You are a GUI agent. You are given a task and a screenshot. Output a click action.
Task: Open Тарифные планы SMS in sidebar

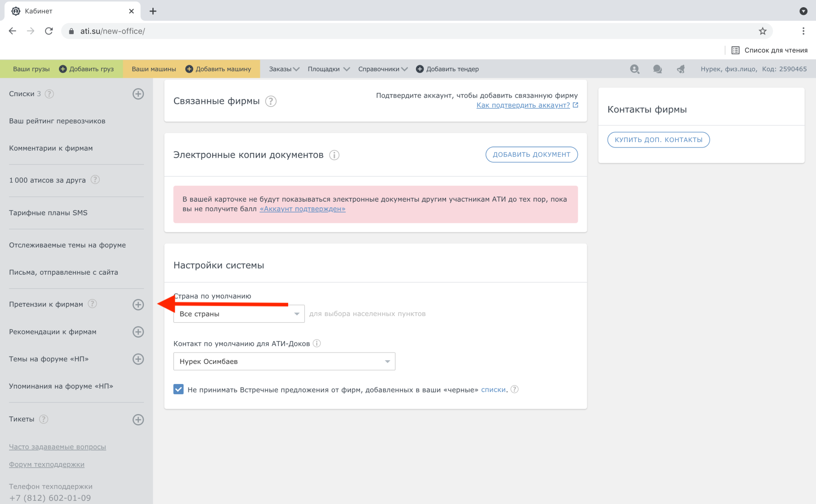(x=48, y=213)
